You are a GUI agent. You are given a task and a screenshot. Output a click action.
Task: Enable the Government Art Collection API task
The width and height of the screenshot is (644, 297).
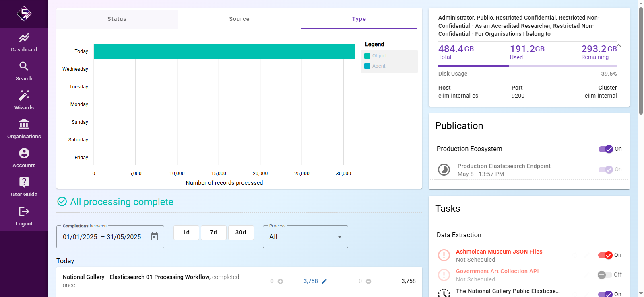click(605, 275)
